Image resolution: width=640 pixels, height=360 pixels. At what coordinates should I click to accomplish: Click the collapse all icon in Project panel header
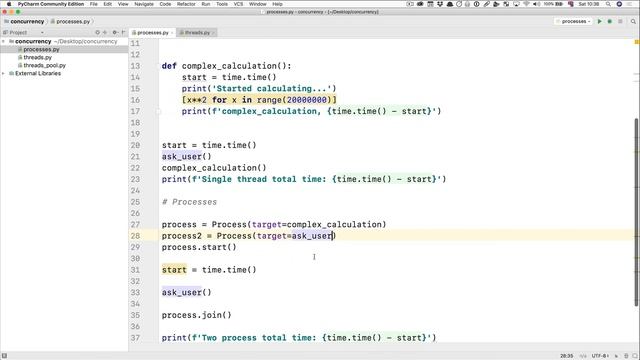click(105, 32)
